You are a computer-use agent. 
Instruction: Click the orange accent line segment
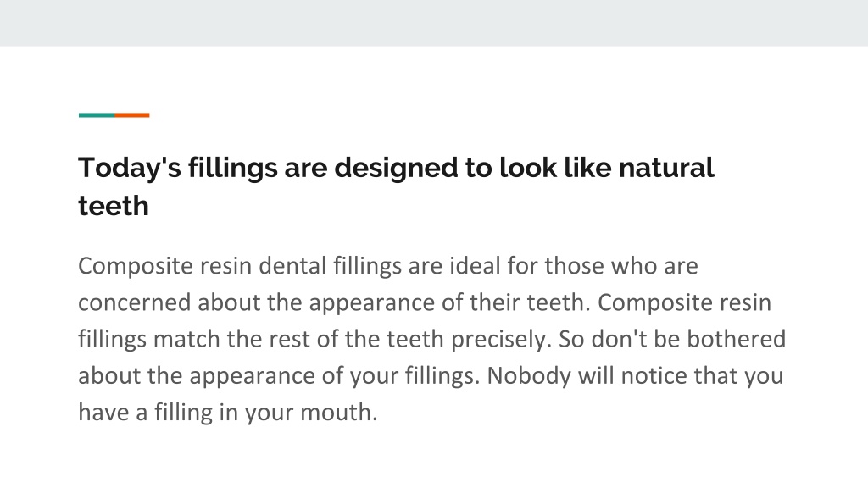click(x=131, y=115)
